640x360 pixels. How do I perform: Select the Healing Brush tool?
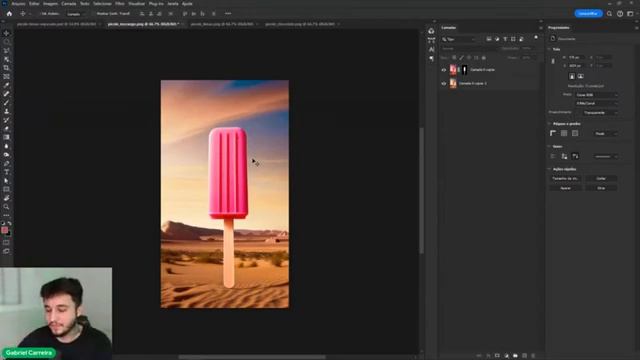6,94
